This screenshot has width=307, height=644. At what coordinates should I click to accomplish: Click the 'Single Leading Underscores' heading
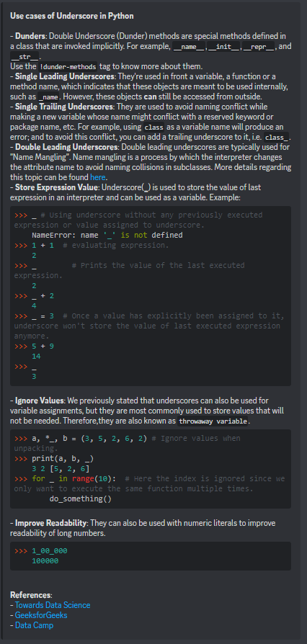[x=64, y=76]
